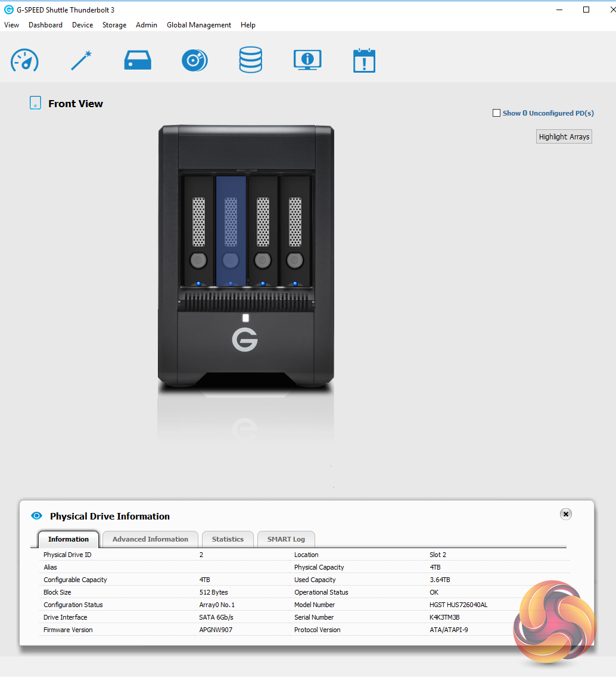616x678 pixels.
Task: Click the G-SPEED app logo in title bar
Action: pos(9,10)
